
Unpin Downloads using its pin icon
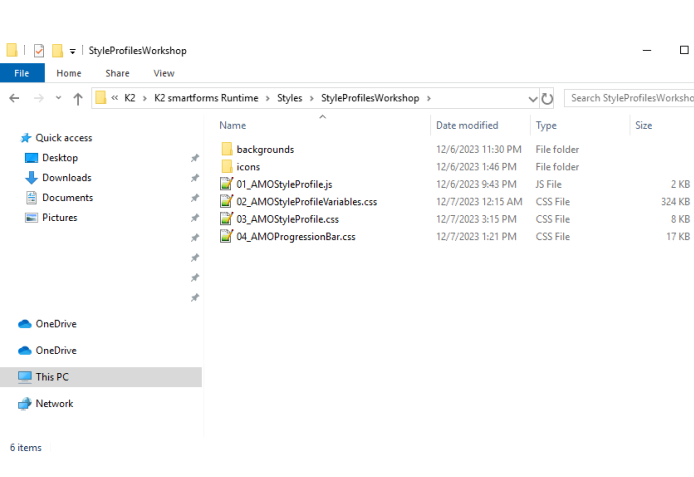click(x=195, y=178)
